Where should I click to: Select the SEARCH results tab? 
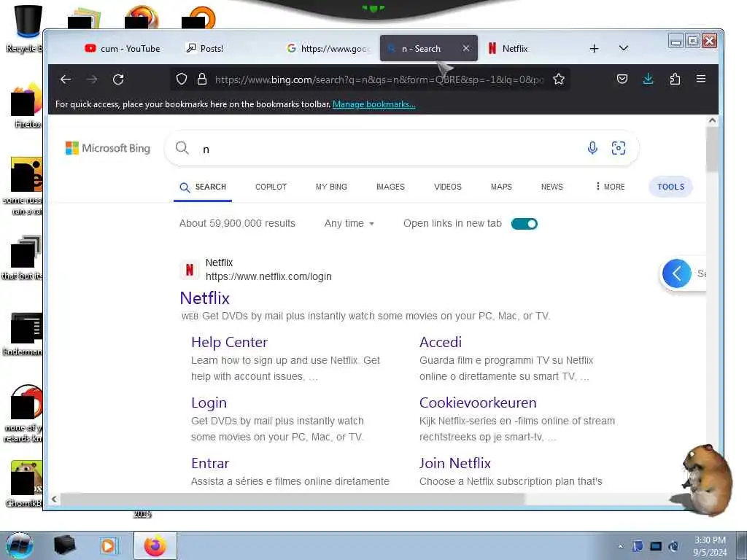click(x=203, y=187)
